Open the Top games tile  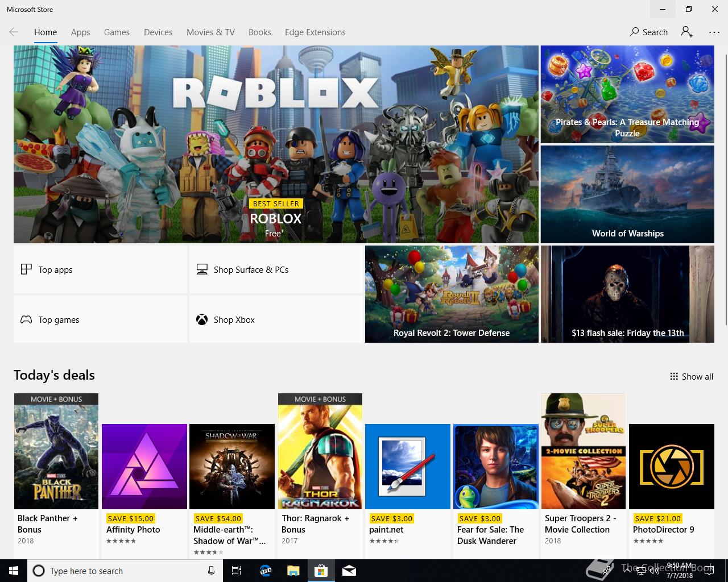(x=100, y=319)
